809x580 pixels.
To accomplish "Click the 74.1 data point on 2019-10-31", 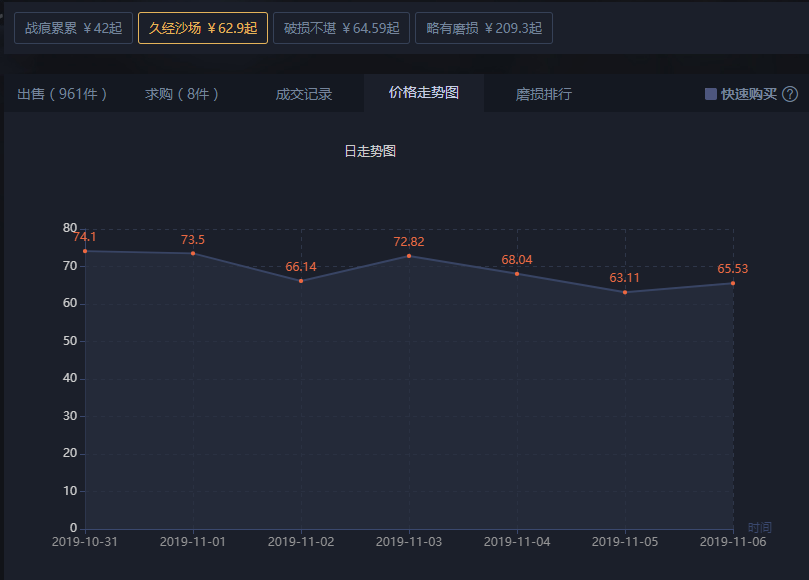I will pos(85,251).
